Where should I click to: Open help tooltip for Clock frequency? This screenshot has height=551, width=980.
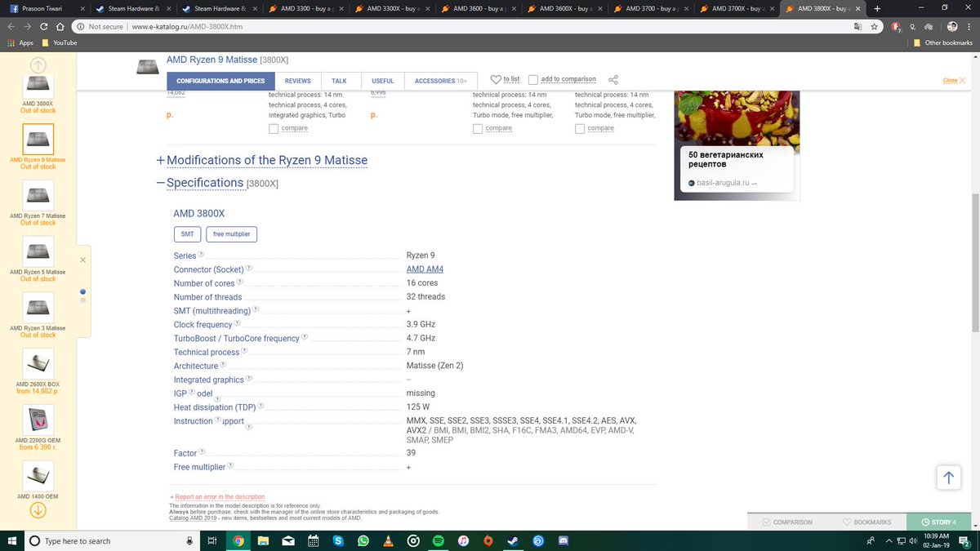[x=238, y=324]
